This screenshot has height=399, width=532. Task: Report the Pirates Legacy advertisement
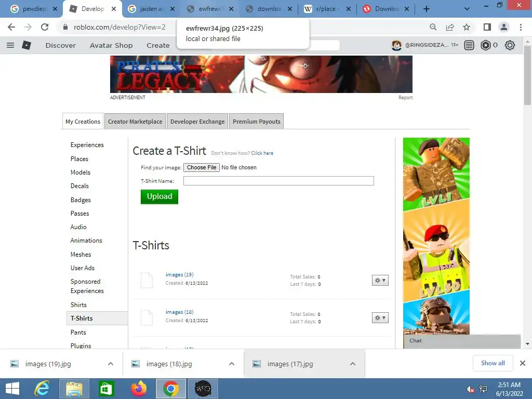click(x=405, y=98)
